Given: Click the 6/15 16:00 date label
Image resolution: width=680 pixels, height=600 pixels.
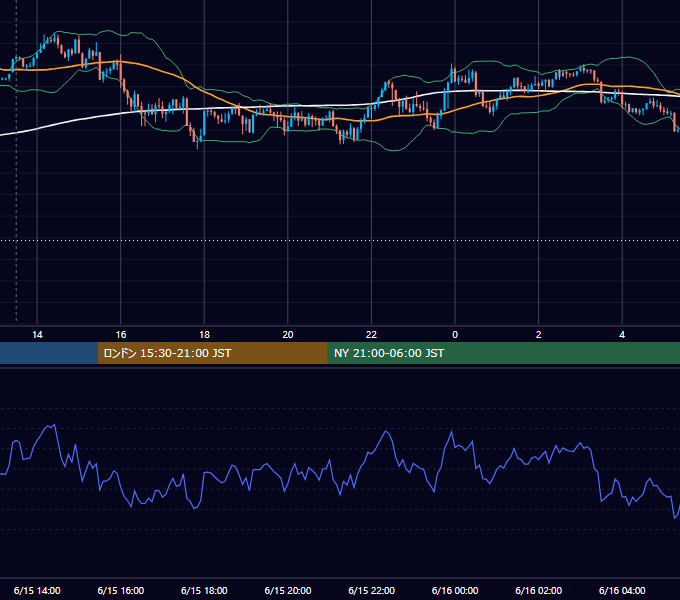Looking at the screenshot, I should (x=121, y=590).
